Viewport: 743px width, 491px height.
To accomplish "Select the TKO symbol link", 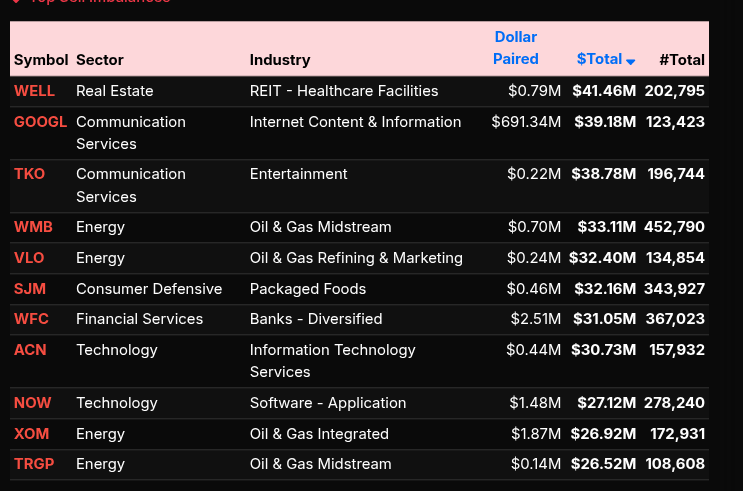I will [29, 174].
